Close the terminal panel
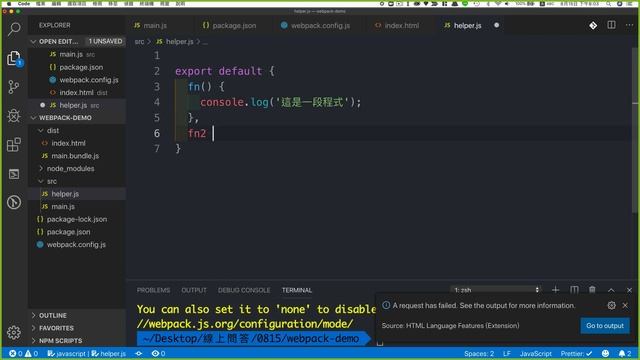 [629, 290]
